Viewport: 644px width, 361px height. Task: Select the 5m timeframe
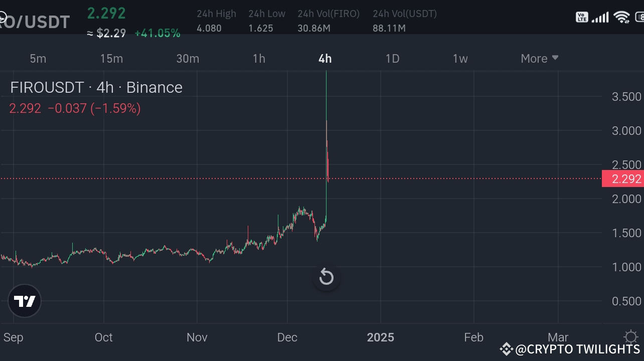click(38, 58)
